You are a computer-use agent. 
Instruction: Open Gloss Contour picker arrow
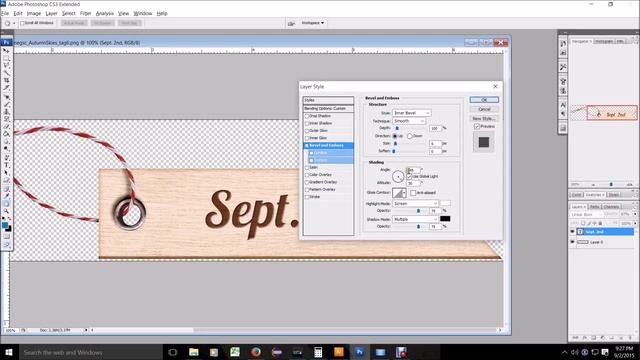click(x=404, y=193)
